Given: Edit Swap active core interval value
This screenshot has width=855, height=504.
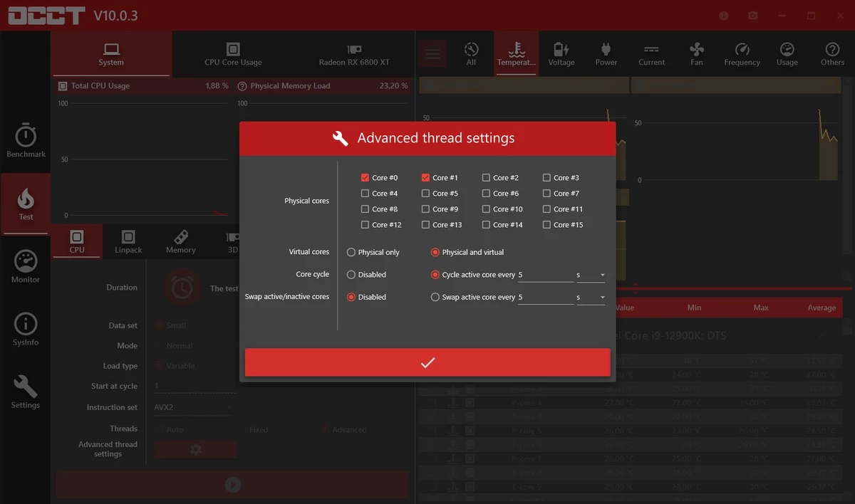Looking at the screenshot, I should tap(545, 298).
